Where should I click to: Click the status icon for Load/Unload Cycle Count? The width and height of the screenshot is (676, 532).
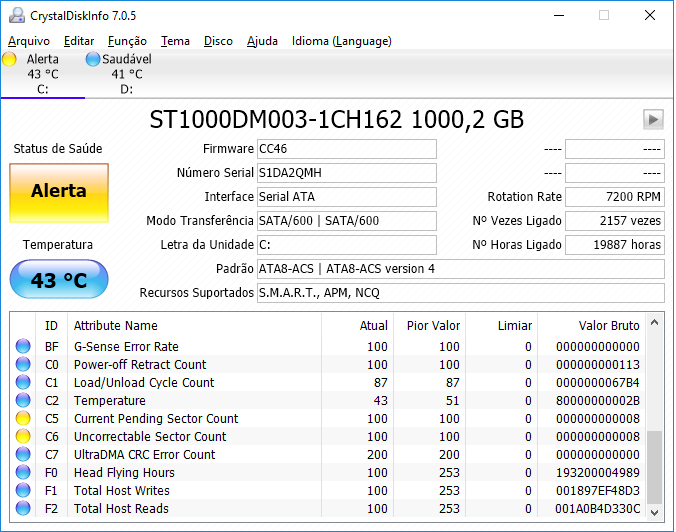[x=23, y=382]
